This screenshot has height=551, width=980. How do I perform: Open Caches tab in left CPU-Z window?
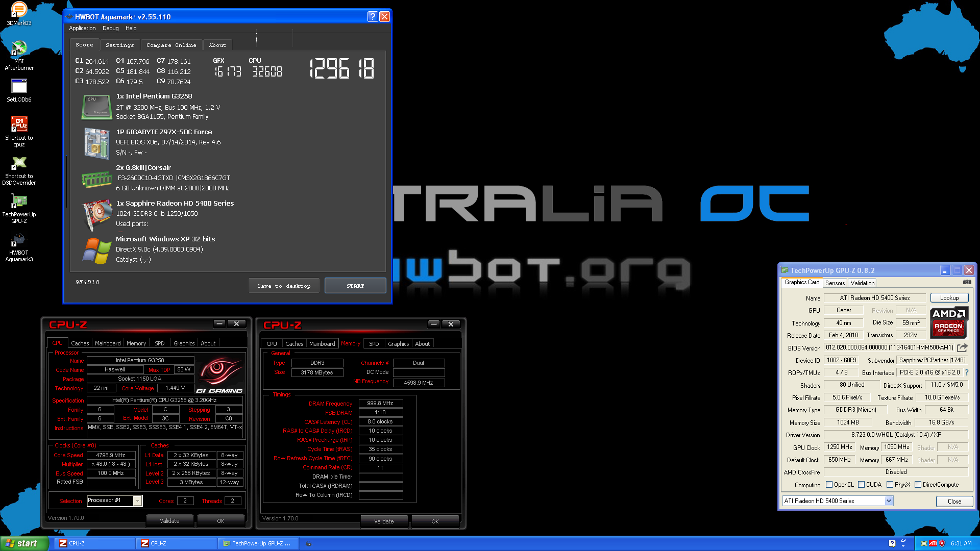point(80,343)
